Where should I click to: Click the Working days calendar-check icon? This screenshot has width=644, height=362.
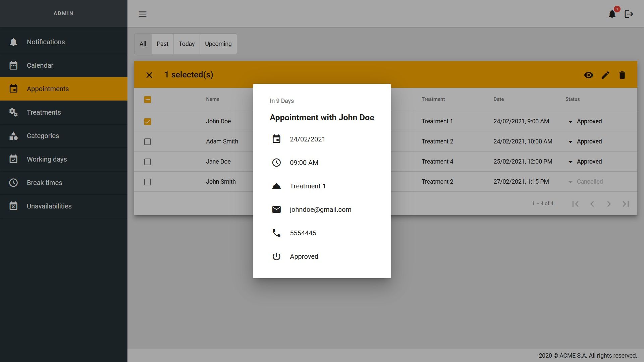[x=13, y=159]
